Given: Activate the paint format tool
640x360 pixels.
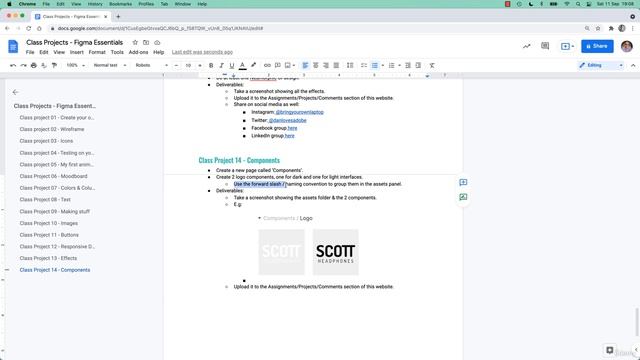Looking at the screenshot, I should tap(54, 65).
